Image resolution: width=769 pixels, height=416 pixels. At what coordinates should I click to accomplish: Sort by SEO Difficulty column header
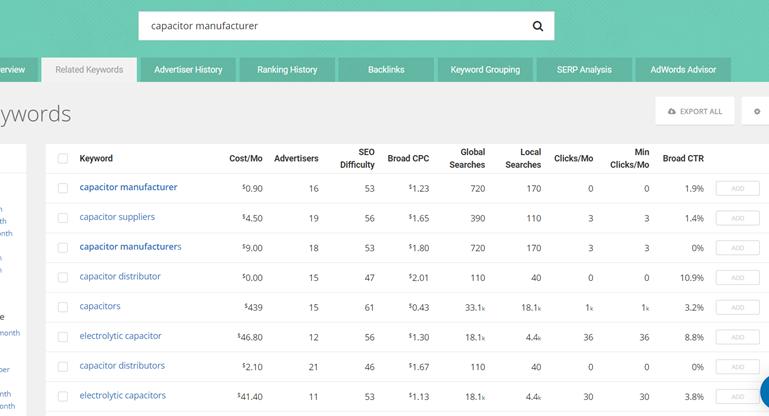point(357,158)
